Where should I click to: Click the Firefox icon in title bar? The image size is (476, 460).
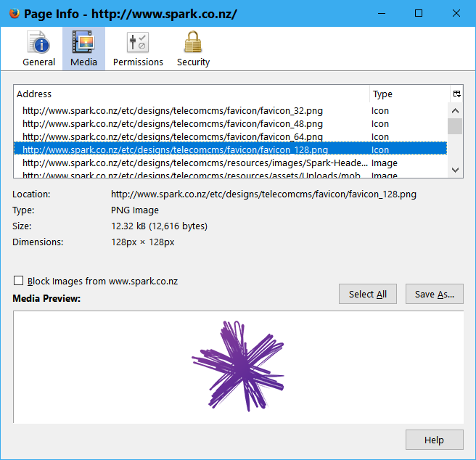click(x=14, y=14)
